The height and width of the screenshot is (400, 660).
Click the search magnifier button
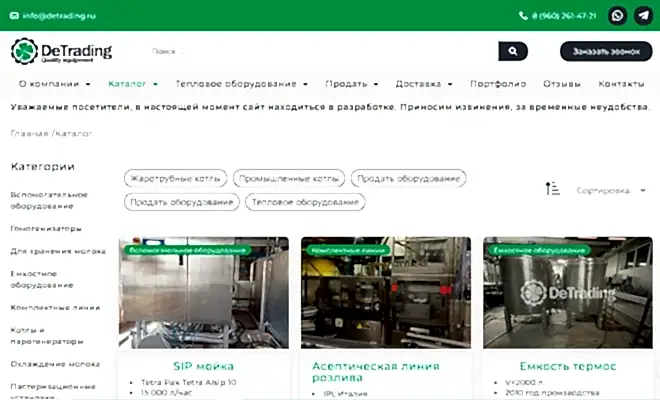513,51
